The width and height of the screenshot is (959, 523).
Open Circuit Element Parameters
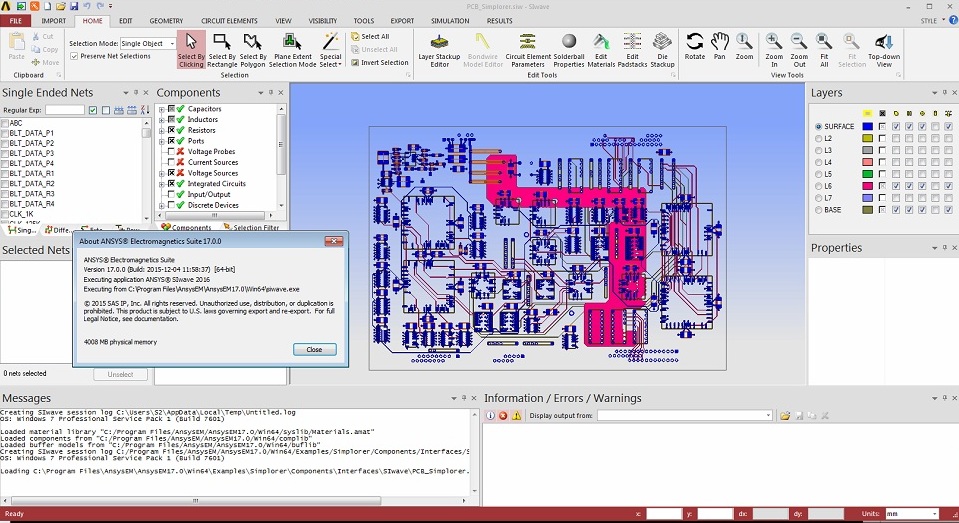point(528,50)
